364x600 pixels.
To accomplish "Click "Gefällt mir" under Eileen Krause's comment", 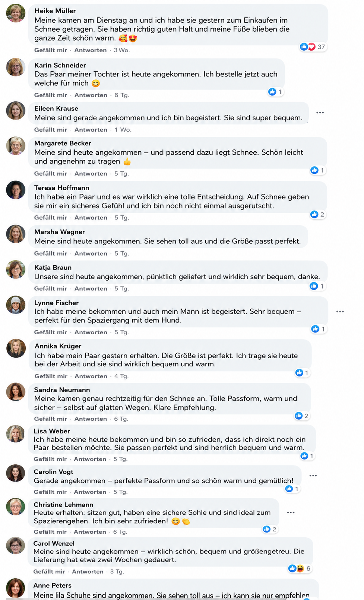I will click(x=51, y=130).
